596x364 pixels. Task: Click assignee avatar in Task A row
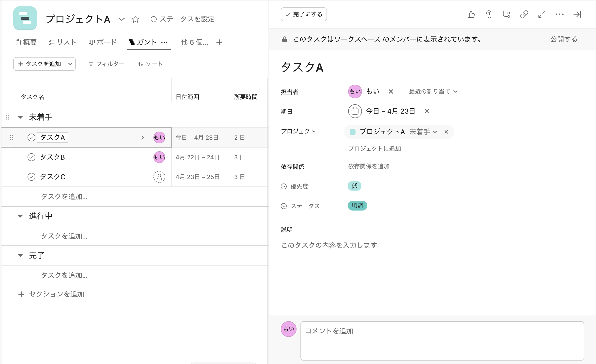pyautogui.click(x=159, y=137)
